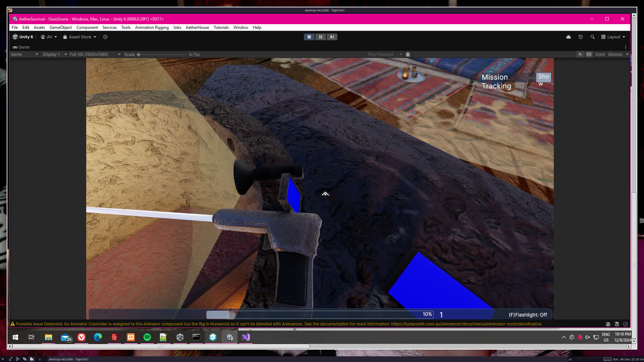Screen dimensions: 644x362
Task: Stop play mode with the stop button
Action: pyautogui.click(x=309, y=37)
